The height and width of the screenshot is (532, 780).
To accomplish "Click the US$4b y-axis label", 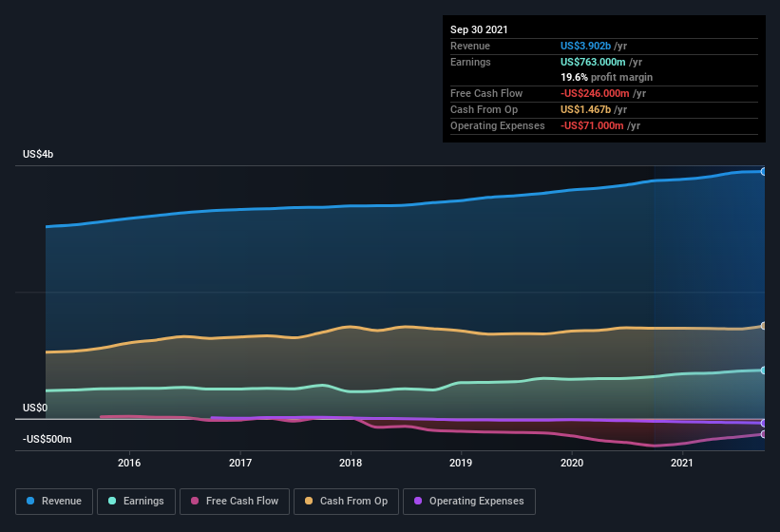I will [38, 154].
